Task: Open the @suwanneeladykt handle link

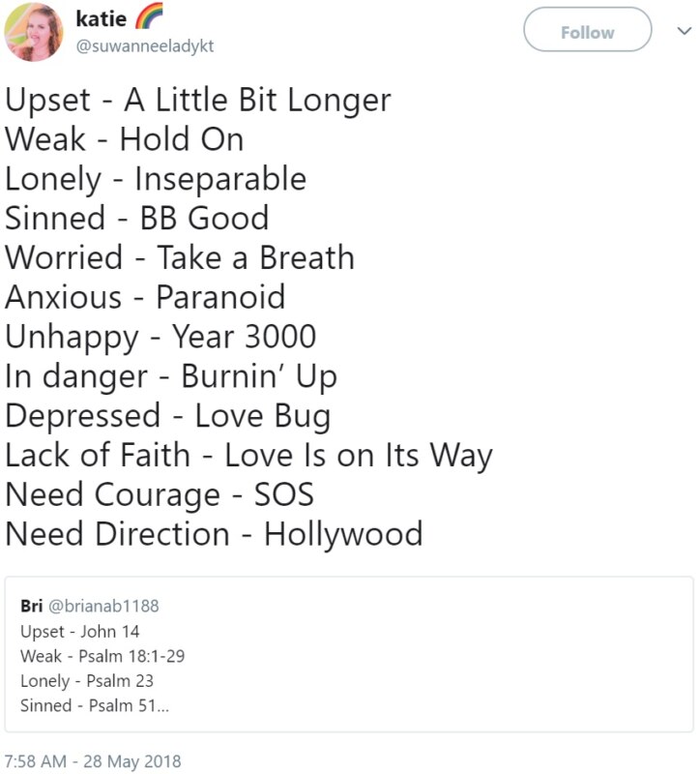Action: pos(144,45)
